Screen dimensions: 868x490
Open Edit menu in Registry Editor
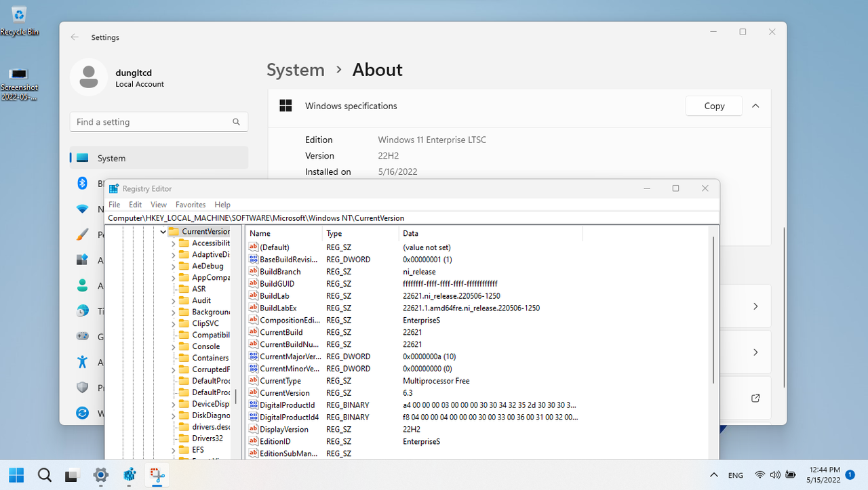tap(136, 205)
